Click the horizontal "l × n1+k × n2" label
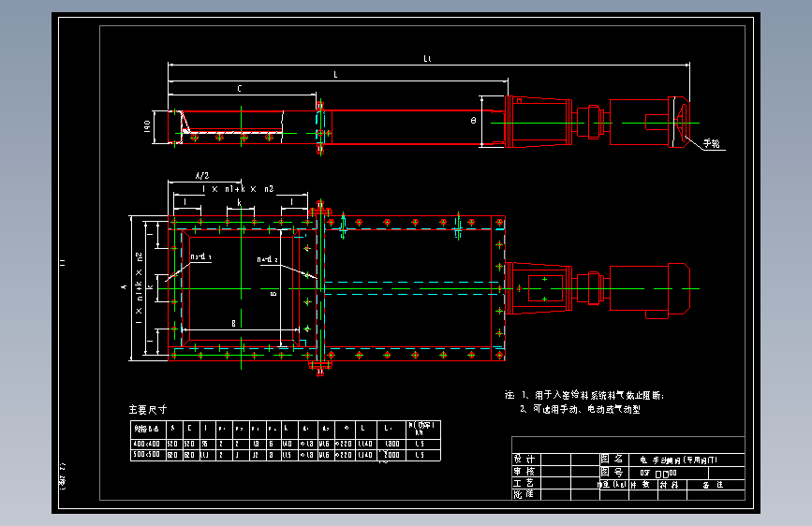Screen dimensions: 812x526 [238, 189]
